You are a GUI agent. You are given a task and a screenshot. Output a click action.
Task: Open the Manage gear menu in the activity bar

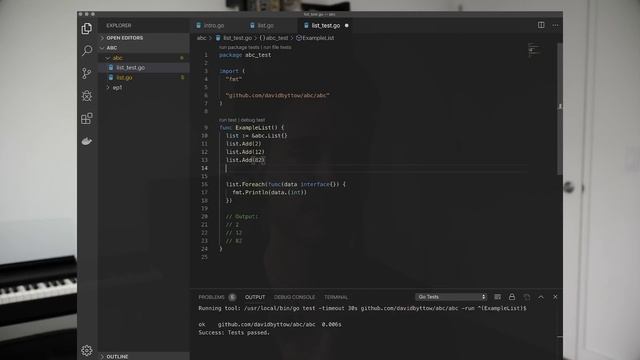[x=87, y=350]
